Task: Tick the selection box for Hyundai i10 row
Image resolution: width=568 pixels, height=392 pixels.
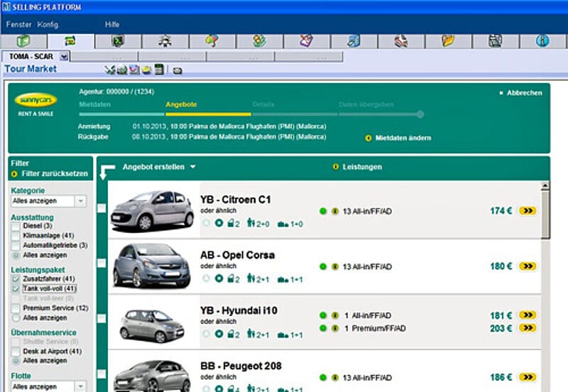Action: (x=102, y=318)
